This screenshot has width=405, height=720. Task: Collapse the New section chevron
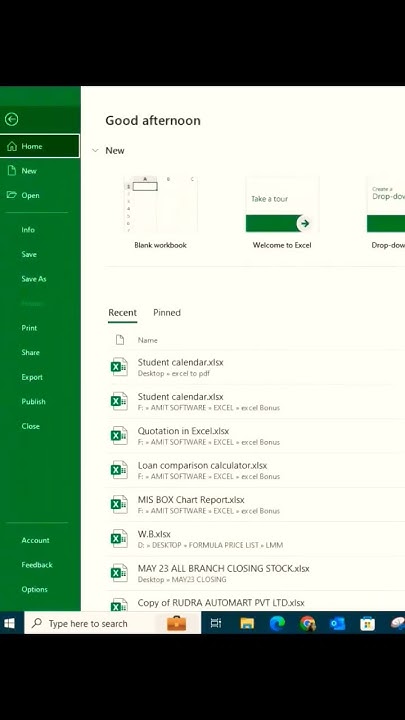(95, 151)
